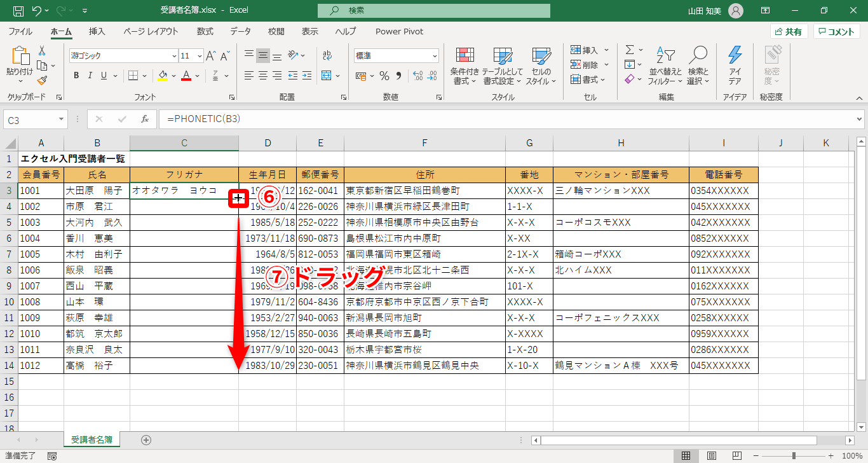The height and width of the screenshot is (463, 868).
Task: Toggle italic formatting
Action: (x=90, y=76)
